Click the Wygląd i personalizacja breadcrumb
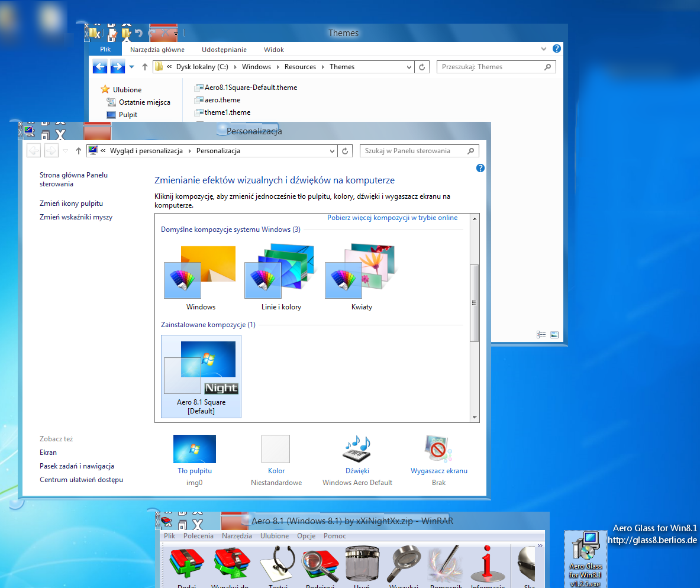The image size is (700, 588). pyautogui.click(x=146, y=151)
